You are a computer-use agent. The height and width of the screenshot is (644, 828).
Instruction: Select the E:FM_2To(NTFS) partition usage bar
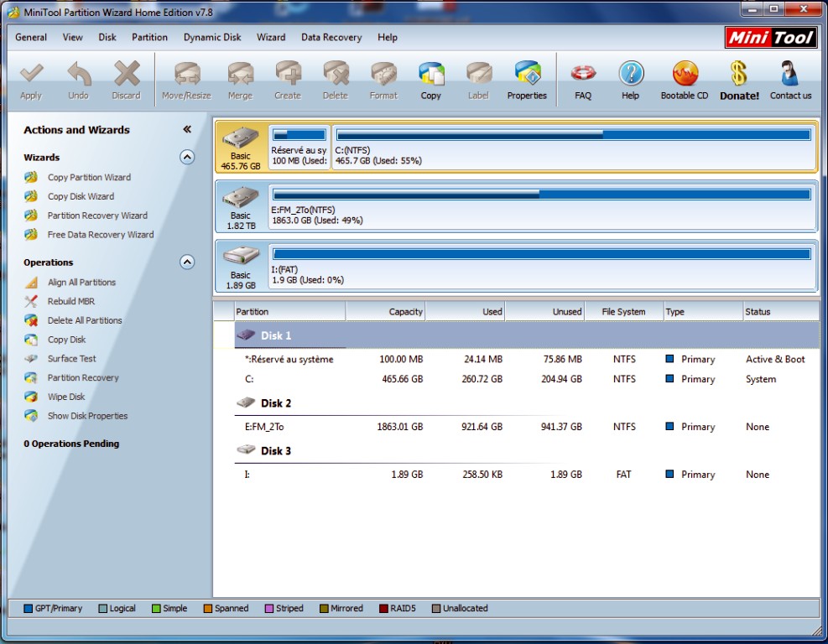click(542, 195)
